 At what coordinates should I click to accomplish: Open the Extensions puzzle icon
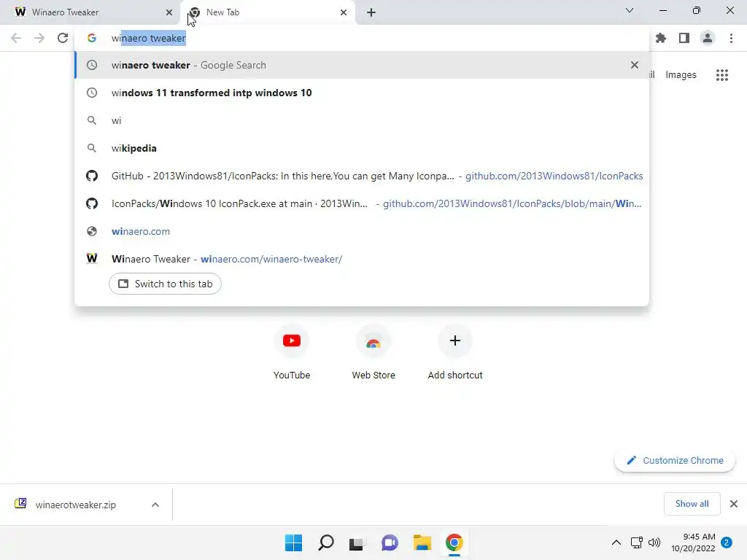coord(661,38)
